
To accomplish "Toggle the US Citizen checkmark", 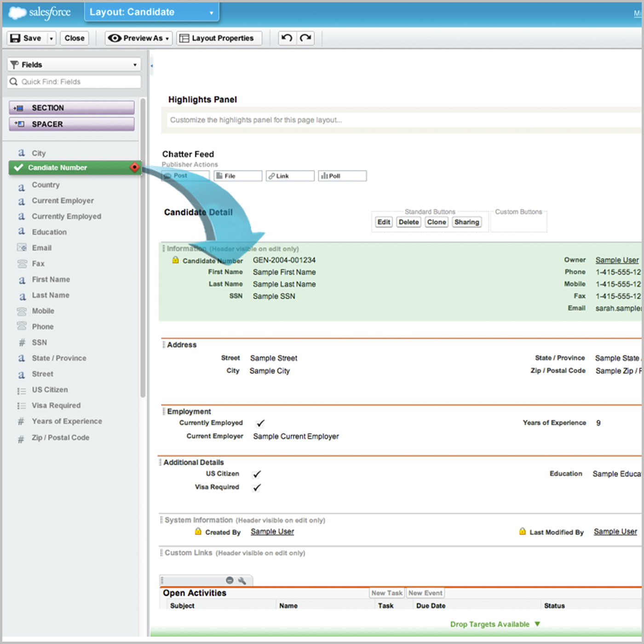I will click(257, 474).
